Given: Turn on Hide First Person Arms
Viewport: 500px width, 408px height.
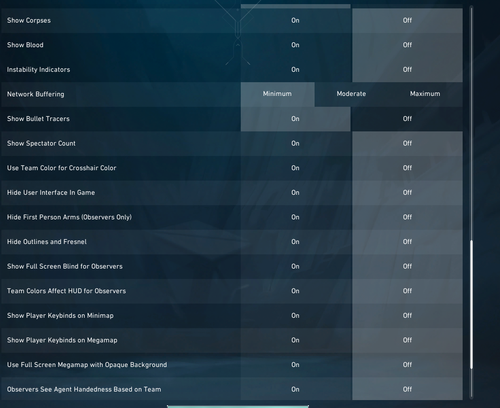Looking at the screenshot, I should (x=295, y=217).
